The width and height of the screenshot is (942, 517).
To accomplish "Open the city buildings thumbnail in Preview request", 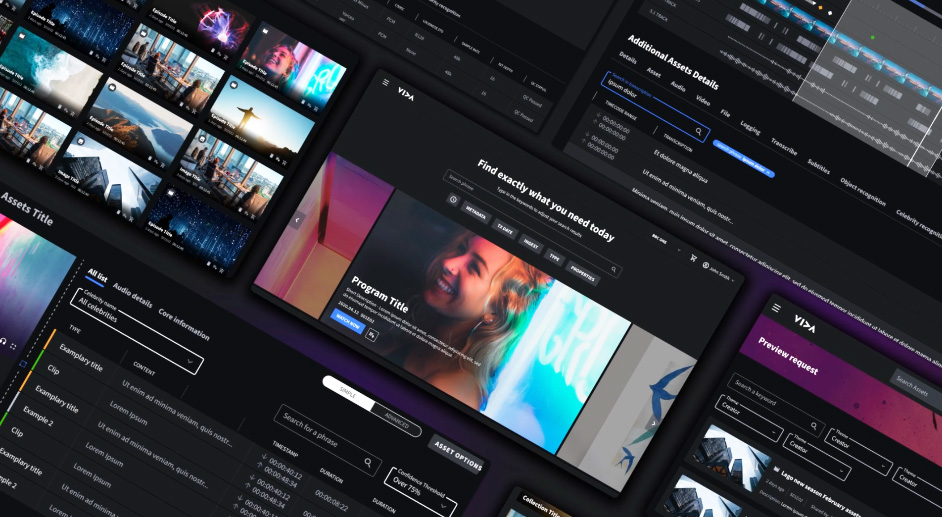I will pos(731,458).
